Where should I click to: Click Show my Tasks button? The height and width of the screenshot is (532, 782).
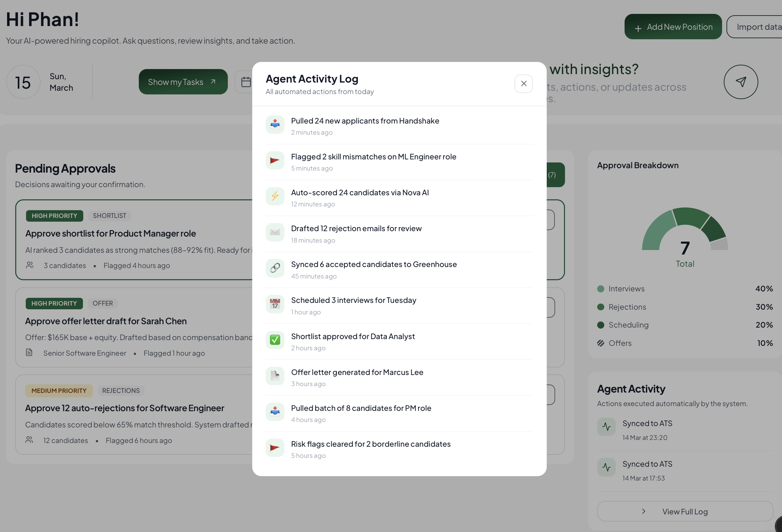183,82
